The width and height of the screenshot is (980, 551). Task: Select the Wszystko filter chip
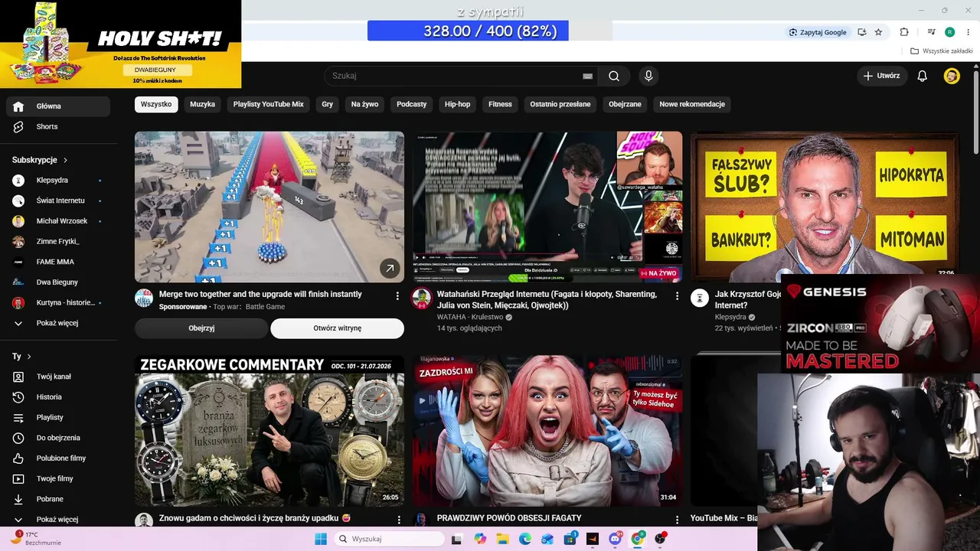click(156, 104)
